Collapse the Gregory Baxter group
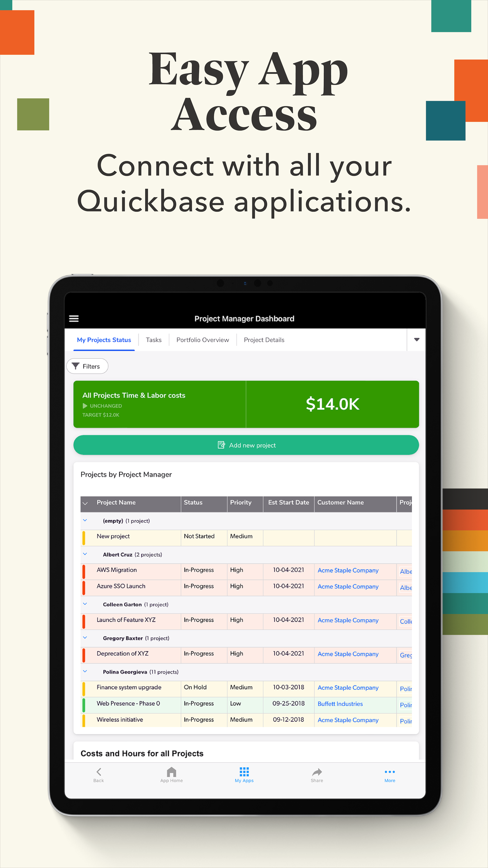The width and height of the screenshot is (488, 868). point(85,637)
